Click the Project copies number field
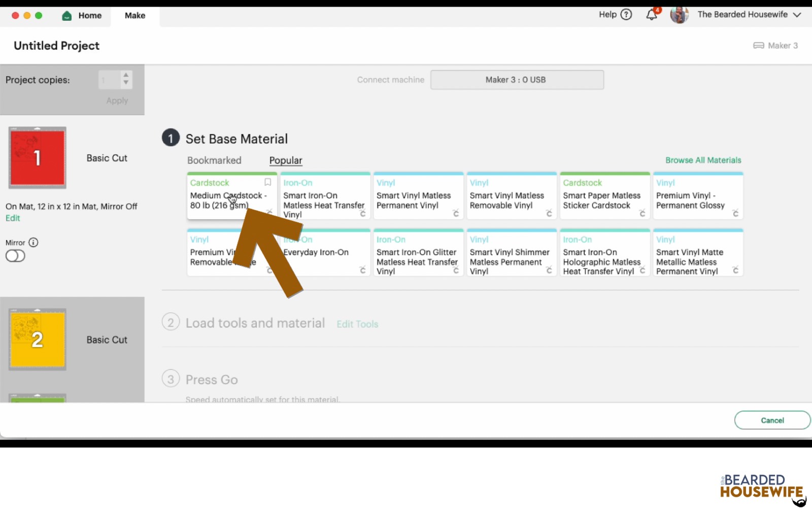812x516 pixels. 109,80
